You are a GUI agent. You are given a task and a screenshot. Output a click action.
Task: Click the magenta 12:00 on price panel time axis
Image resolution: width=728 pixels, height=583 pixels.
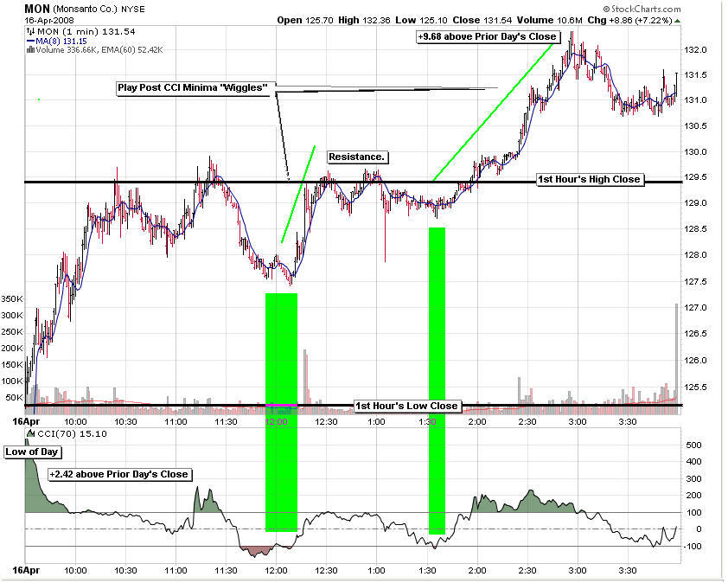[277, 422]
